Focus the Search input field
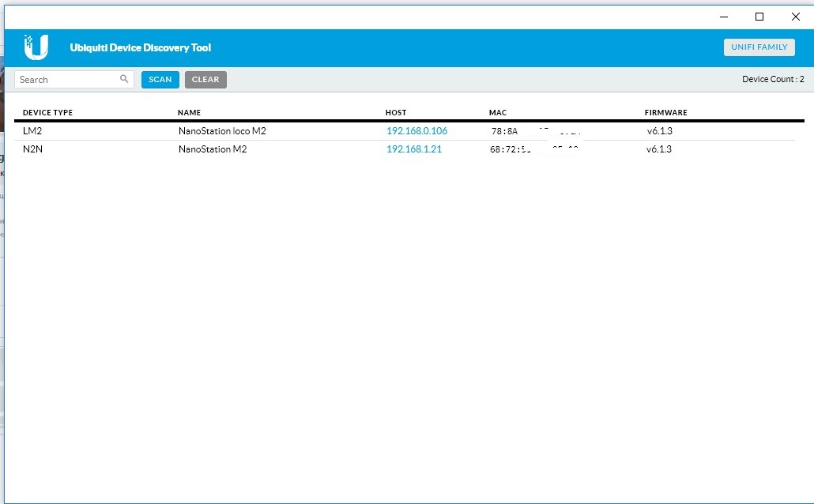The width and height of the screenshot is (814, 504). click(x=74, y=80)
